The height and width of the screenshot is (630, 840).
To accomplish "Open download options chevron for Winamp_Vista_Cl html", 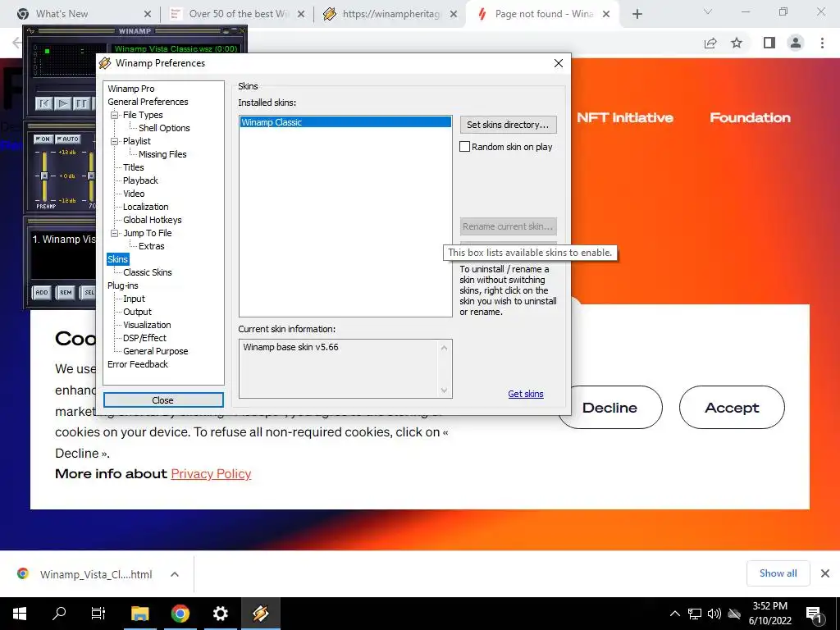I will 175,574.
